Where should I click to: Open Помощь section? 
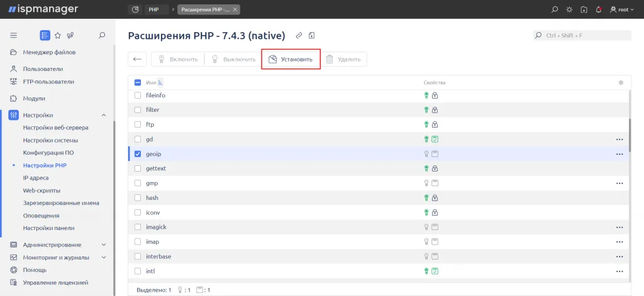point(35,270)
